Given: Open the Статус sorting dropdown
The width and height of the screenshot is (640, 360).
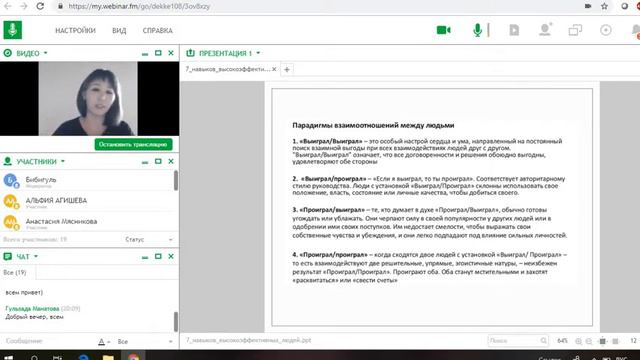Looking at the screenshot, I should pos(149,240).
